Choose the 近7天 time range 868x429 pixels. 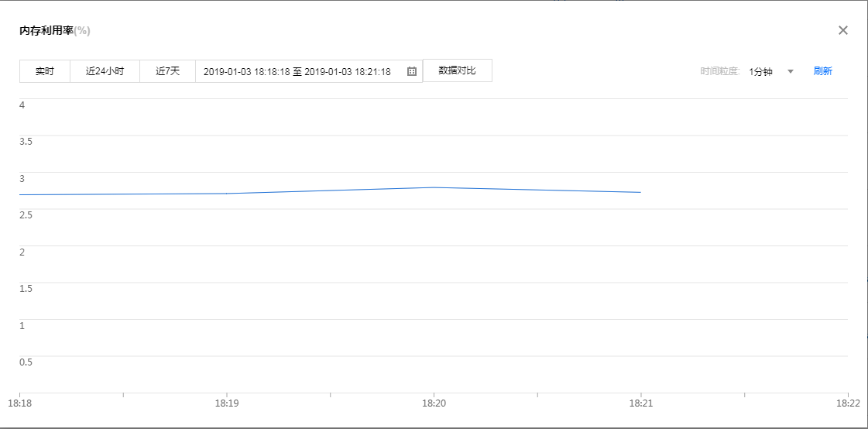click(167, 71)
